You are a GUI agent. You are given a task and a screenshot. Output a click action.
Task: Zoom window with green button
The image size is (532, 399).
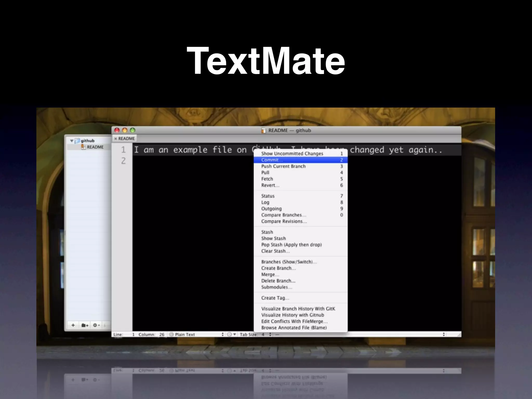[133, 130]
